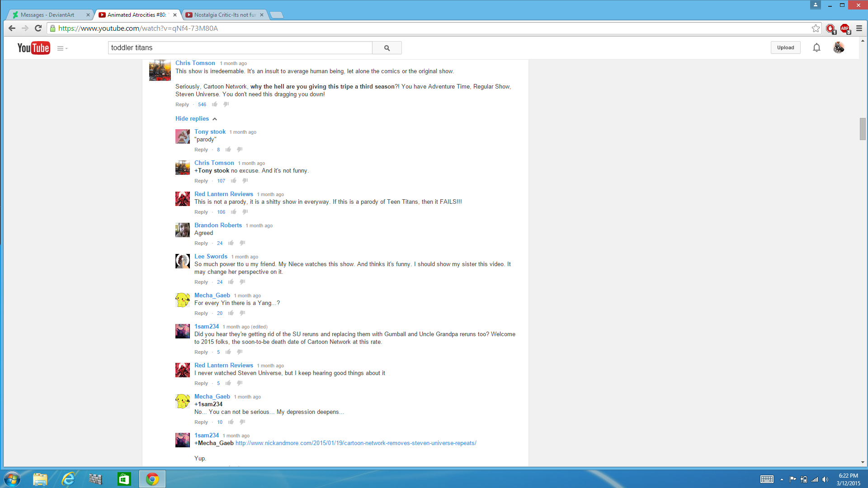Open the nickandmore.com link

point(356,443)
